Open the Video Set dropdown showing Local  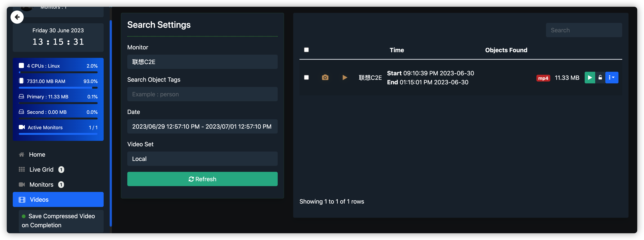point(202,159)
